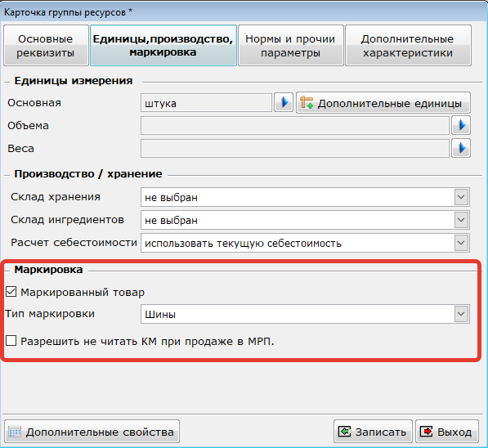Screen dimensions: 488x448
Task: Click the arrow button next to Объема field
Action: point(461,125)
